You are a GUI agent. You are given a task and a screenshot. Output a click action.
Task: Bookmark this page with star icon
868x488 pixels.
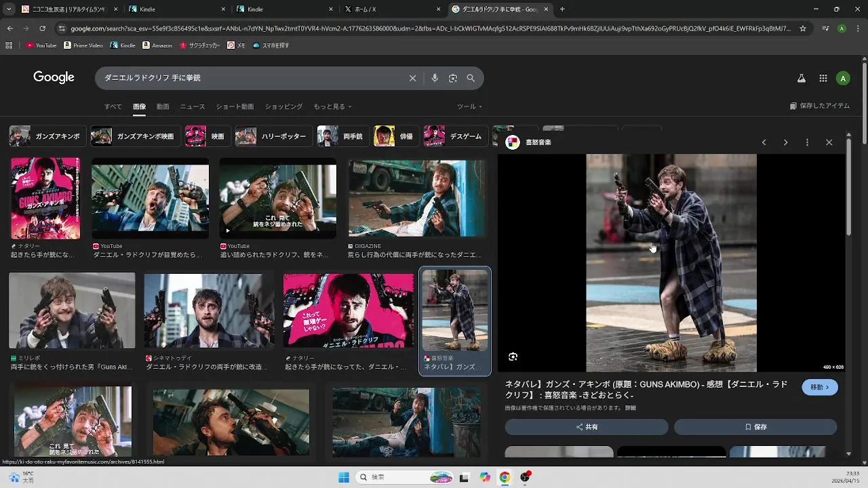pyautogui.click(x=803, y=28)
